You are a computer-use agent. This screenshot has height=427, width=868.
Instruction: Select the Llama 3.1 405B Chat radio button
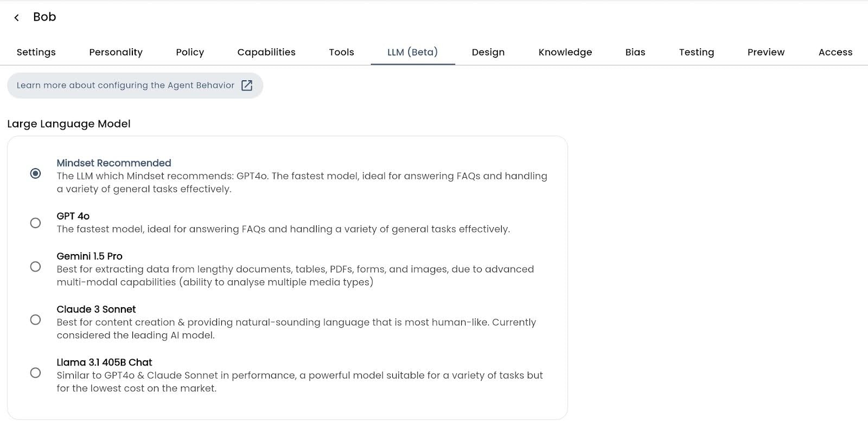click(x=35, y=373)
